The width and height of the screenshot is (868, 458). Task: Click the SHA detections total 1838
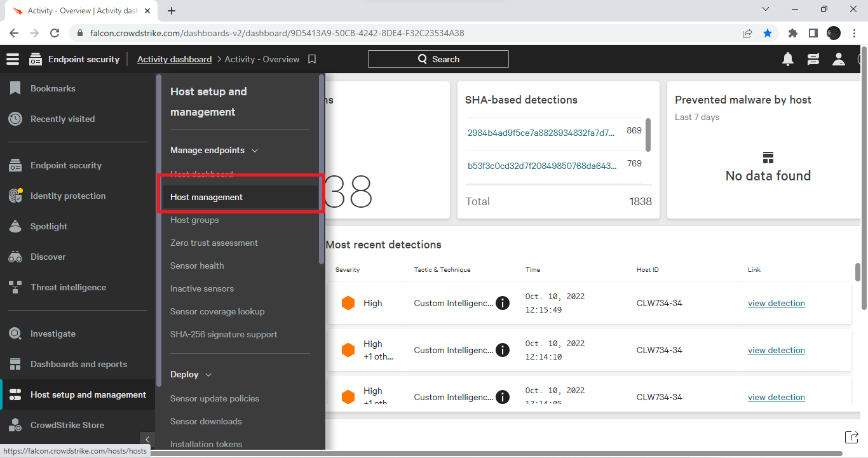click(641, 201)
